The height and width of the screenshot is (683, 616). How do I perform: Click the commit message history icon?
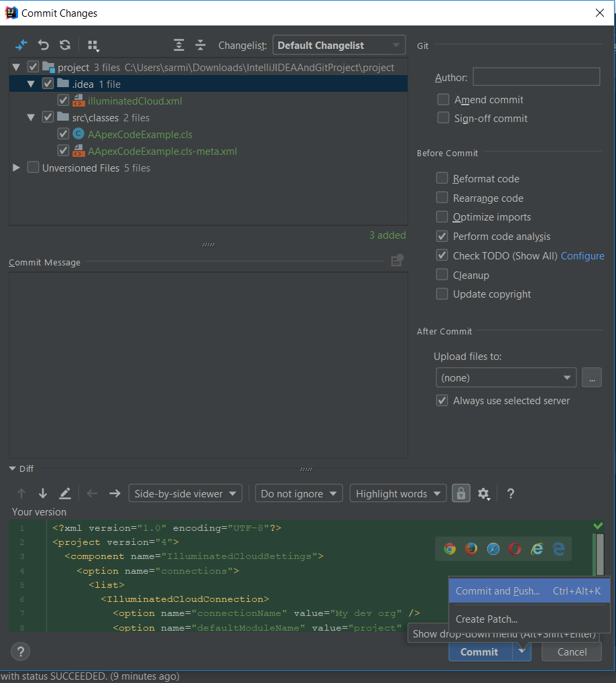pos(397,261)
